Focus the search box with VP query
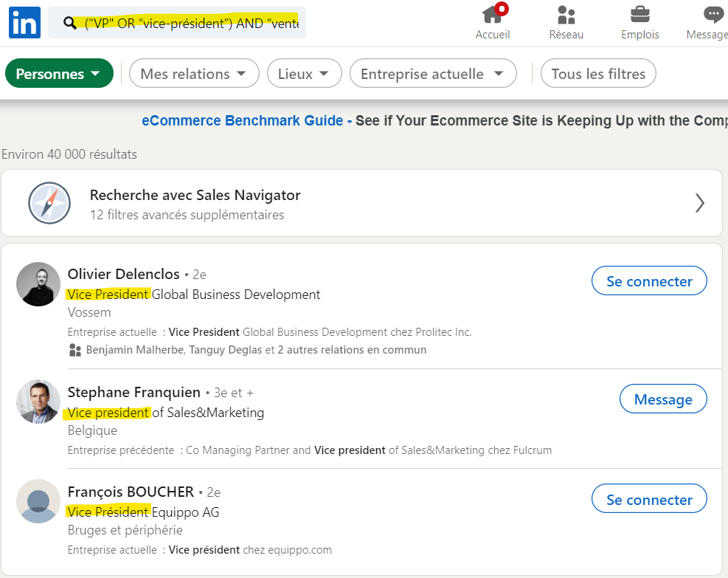This screenshot has width=728, height=578. coord(177,23)
